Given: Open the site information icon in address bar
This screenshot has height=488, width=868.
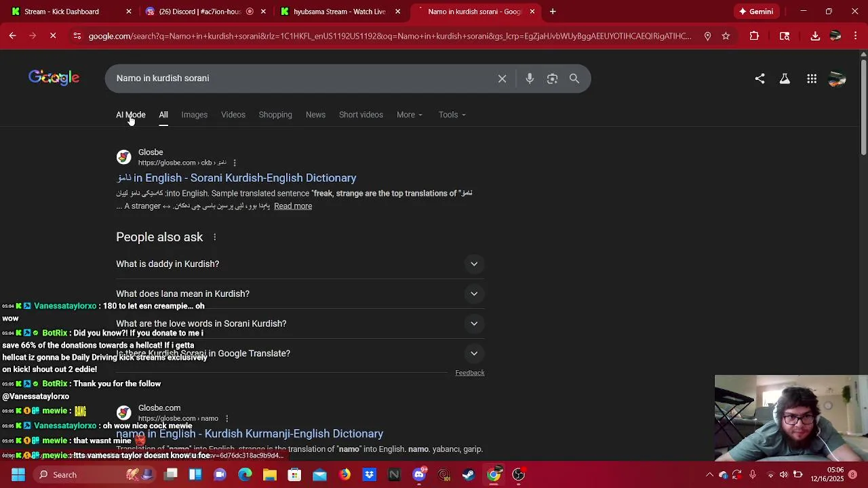Looking at the screenshot, I should pos(77,36).
